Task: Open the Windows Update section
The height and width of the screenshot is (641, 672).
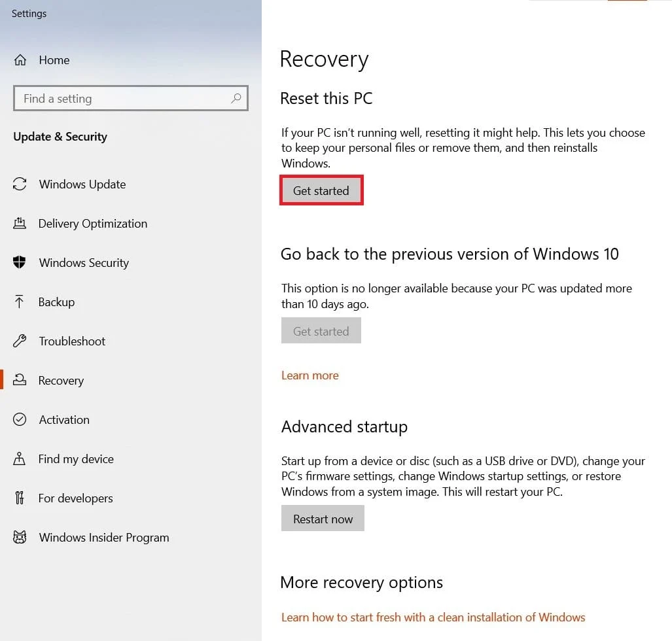Action: tap(82, 184)
